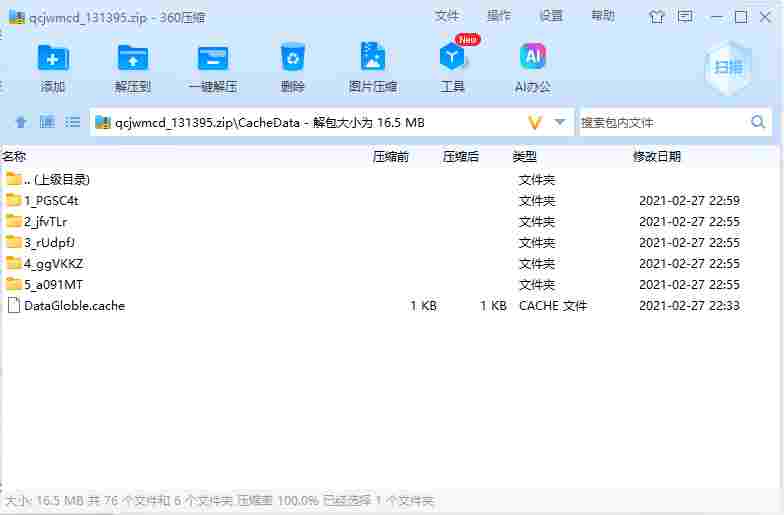Screen dimensions: 784x515
Task: Click the Delete (删除) recycle icon
Action: pyautogui.click(x=293, y=58)
